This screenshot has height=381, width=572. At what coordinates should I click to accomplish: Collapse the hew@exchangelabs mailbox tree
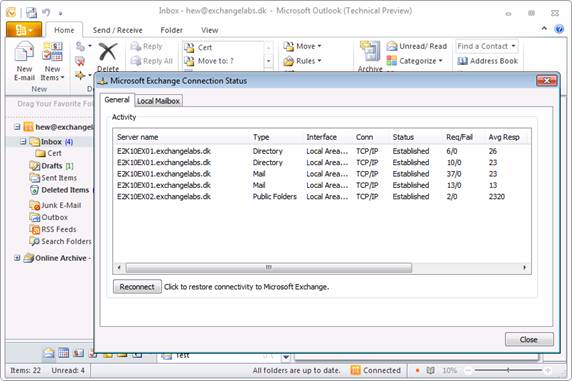point(17,127)
